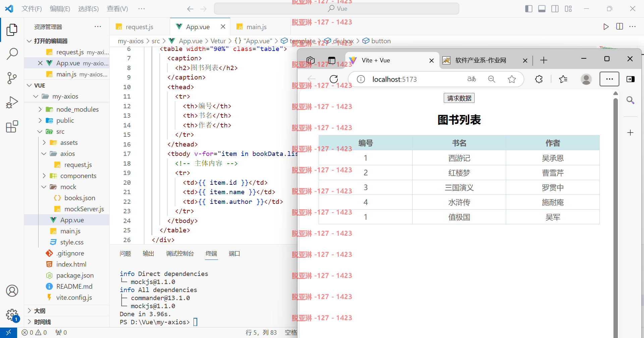Open the 选择(S) menu
This screenshot has height=338, width=644.
tap(89, 9)
